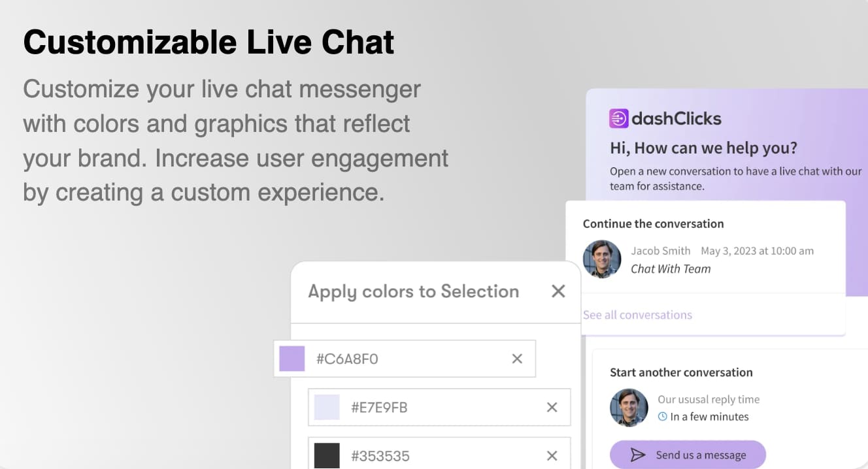Close the Apply colors to Selection panel
The width and height of the screenshot is (868, 469).
pyautogui.click(x=558, y=291)
